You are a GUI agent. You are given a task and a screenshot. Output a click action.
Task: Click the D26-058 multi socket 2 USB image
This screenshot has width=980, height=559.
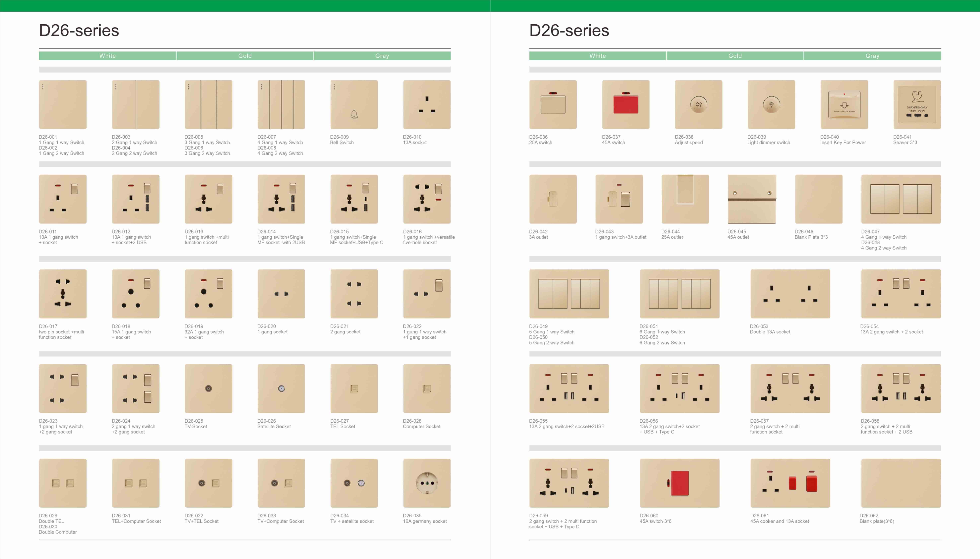click(901, 388)
